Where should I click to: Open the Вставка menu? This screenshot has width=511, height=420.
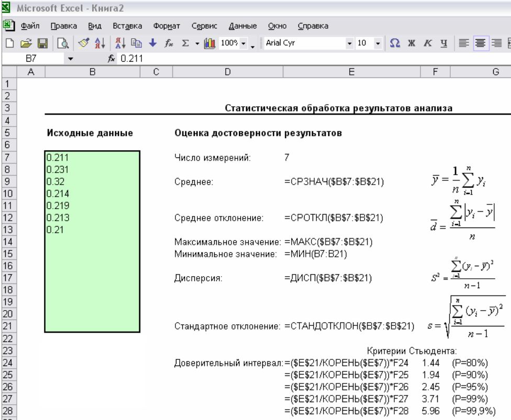click(x=127, y=26)
